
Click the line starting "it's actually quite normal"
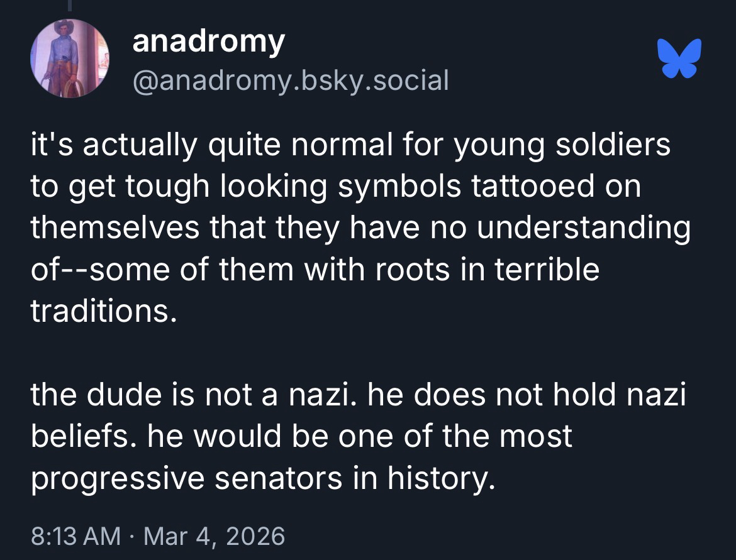(350, 147)
